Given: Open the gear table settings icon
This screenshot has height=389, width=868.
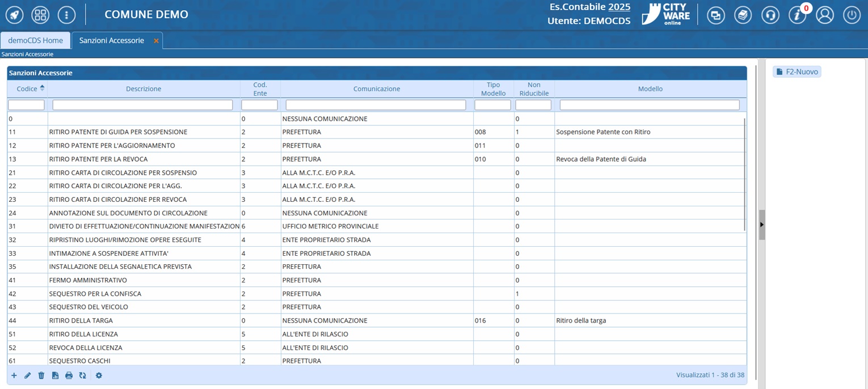Looking at the screenshot, I should [x=99, y=375].
